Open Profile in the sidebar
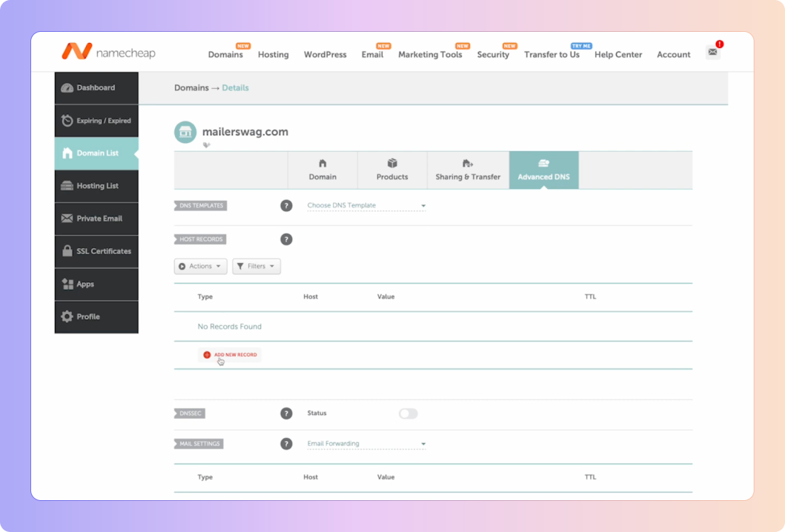 coord(96,317)
